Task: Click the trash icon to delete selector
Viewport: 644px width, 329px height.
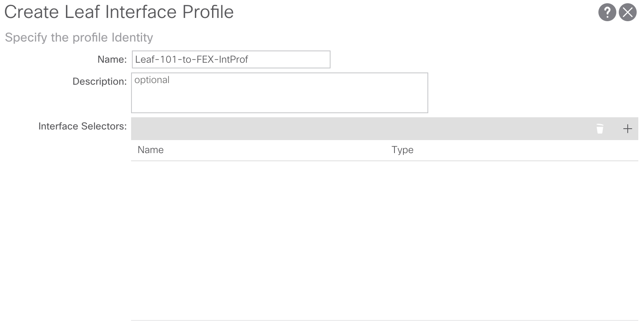Action: [600, 129]
